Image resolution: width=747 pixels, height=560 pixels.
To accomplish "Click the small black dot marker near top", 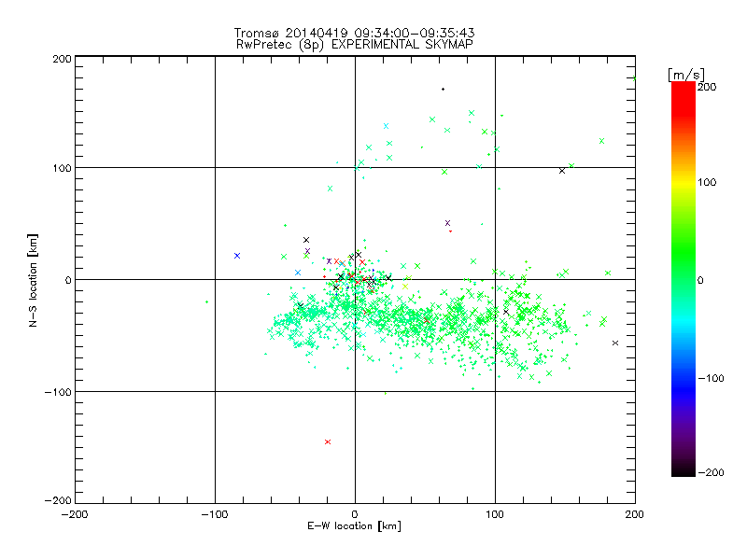I will click(x=443, y=89).
